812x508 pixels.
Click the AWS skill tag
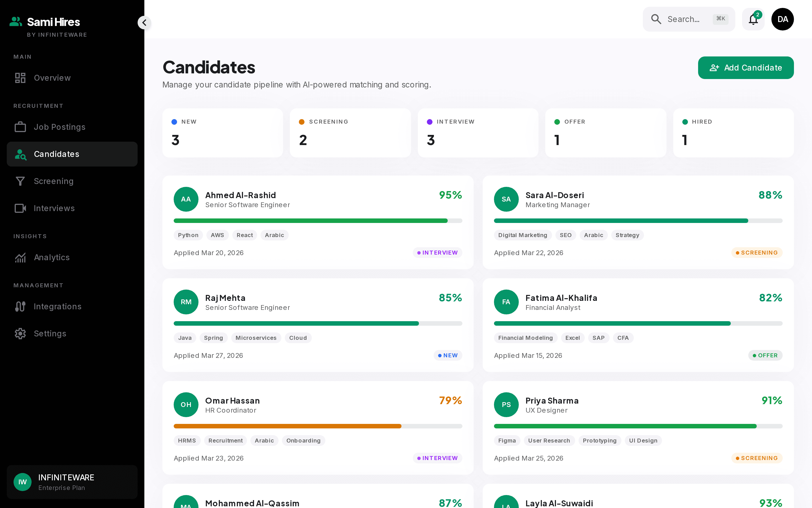(x=217, y=235)
